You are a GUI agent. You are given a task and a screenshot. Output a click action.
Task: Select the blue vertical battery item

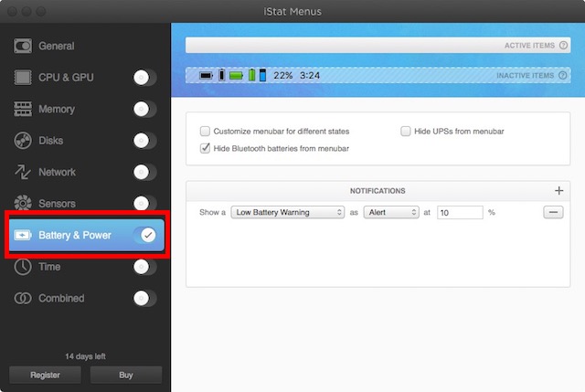[x=262, y=75]
